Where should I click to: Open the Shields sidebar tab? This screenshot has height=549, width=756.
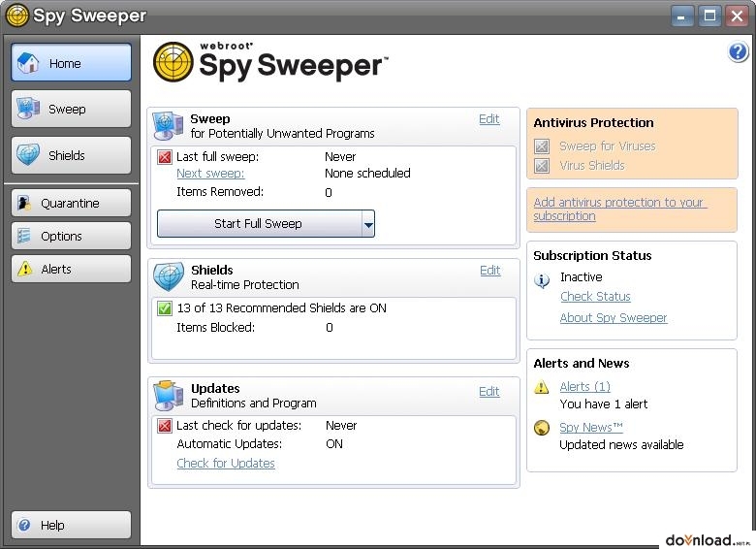72,155
